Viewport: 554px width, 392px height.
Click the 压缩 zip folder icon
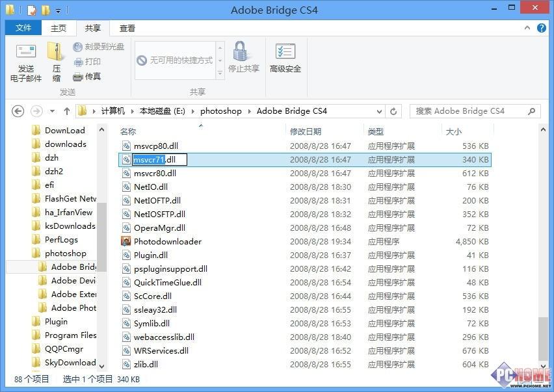(x=56, y=51)
